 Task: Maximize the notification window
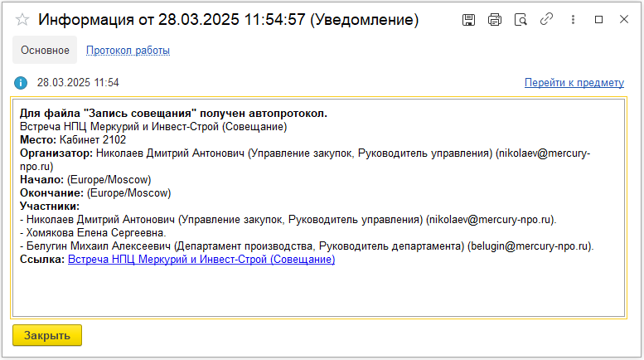pos(598,19)
